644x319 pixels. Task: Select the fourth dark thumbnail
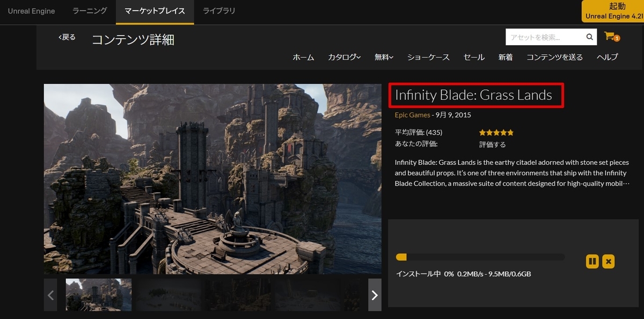pyautogui.click(x=309, y=295)
